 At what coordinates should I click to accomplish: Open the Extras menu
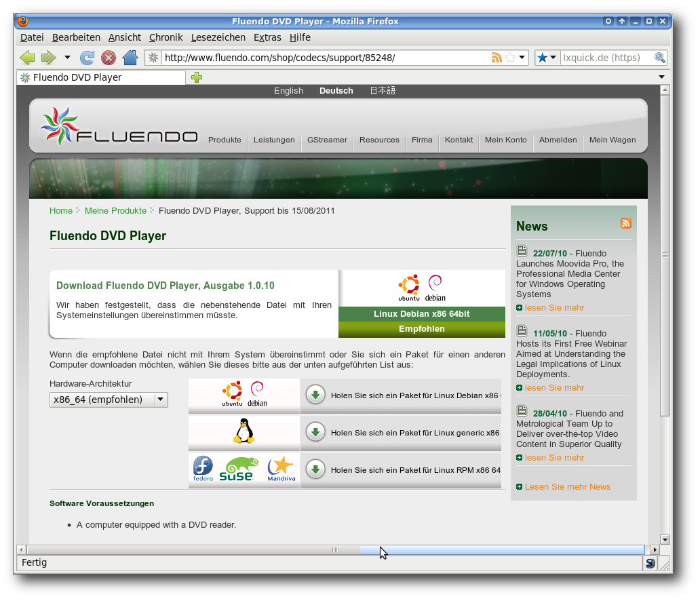pos(267,37)
